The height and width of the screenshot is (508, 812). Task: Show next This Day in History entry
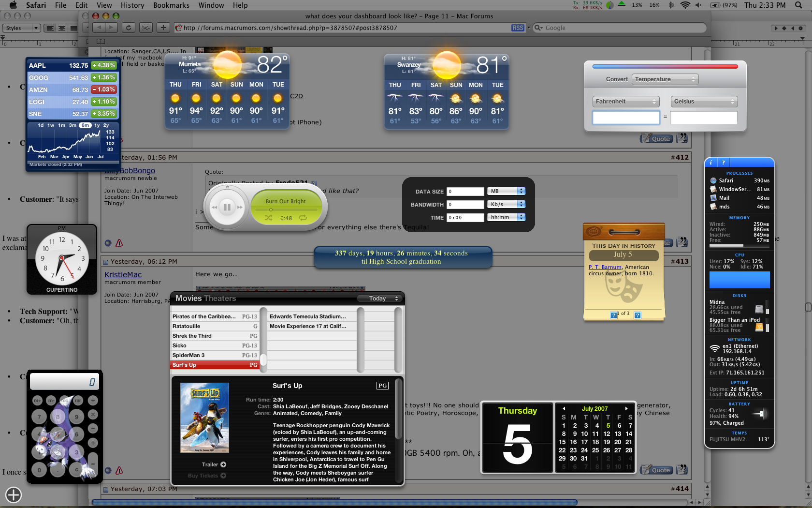tap(638, 315)
